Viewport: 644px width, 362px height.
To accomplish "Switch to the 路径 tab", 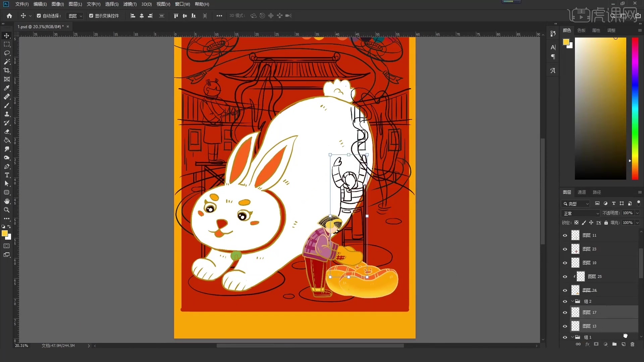I will pos(597,192).
